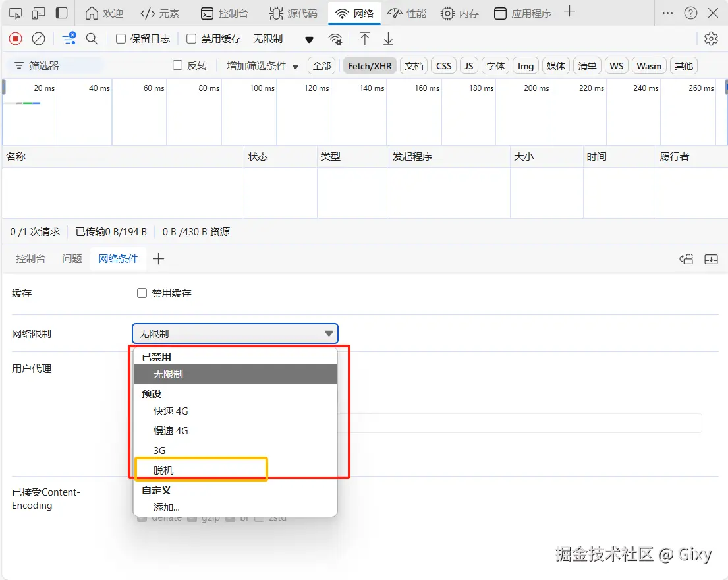The height and width of the screenshot is (580, 728).
Task: Enable toolbar 禁用缓存 checkbox
Action: click(191, 38)
